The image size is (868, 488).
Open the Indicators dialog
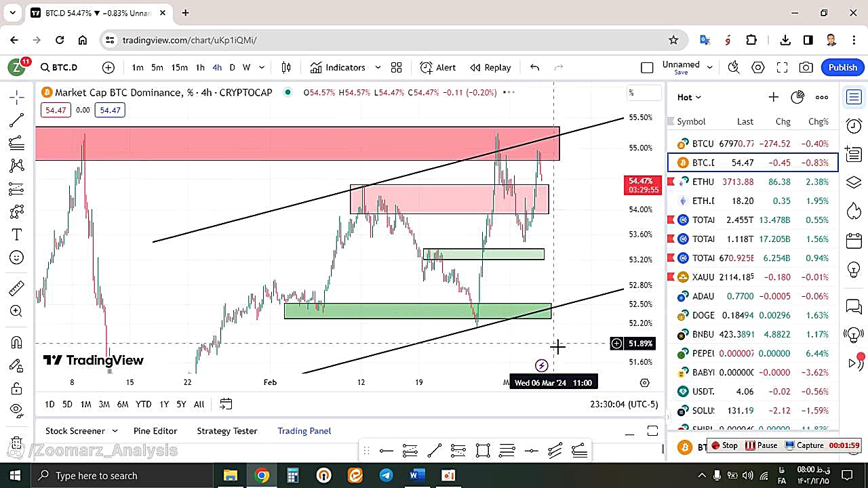[338, 67]
